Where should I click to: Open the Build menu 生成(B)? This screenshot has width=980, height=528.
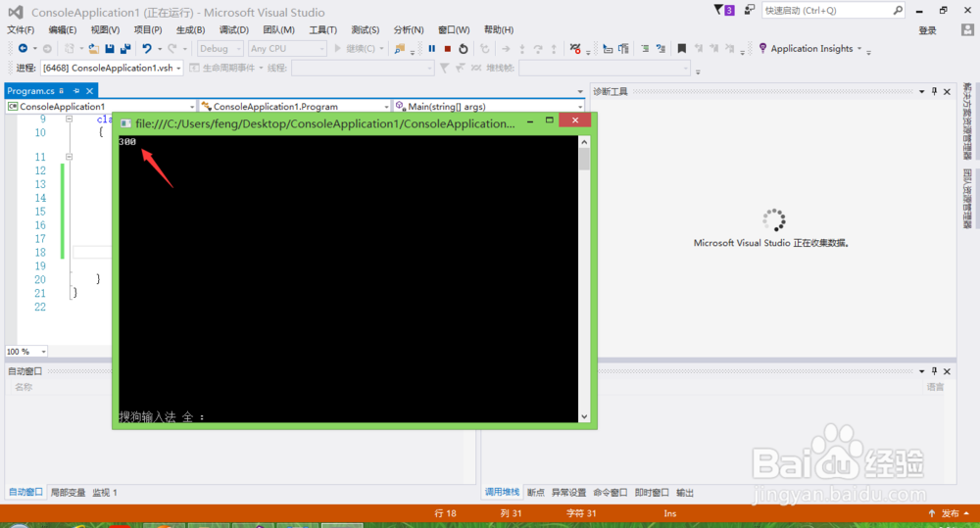pos(191,29)
